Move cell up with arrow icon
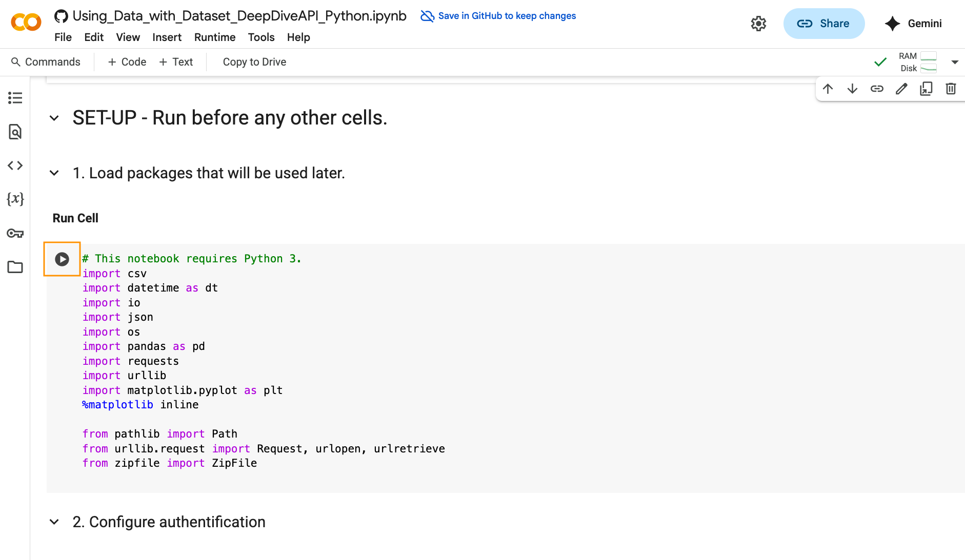965x560 pixels. pos(828,89)
